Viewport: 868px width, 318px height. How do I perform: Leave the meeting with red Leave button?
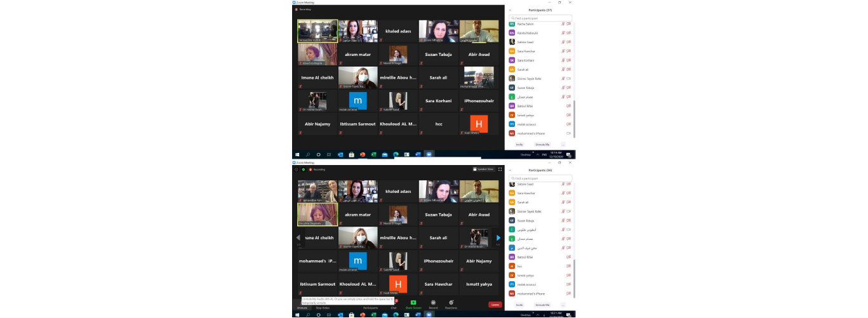pos(495,305)
